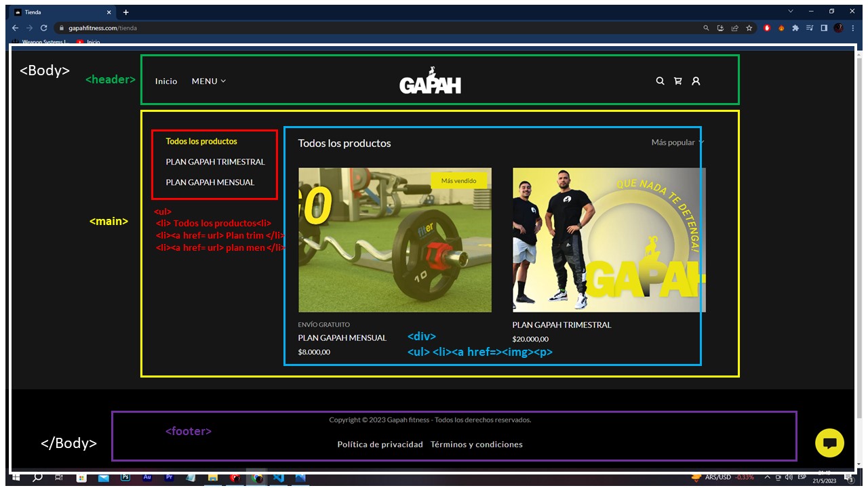Open Chrome three-dot menu
This screenshot has height=488, width=868.
(853, 28)
